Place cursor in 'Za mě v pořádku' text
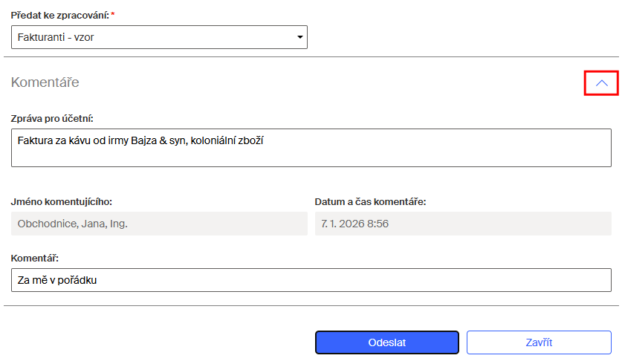Image resolution: width=622 pixels, height=364 pixels. [x=57, y=280]
